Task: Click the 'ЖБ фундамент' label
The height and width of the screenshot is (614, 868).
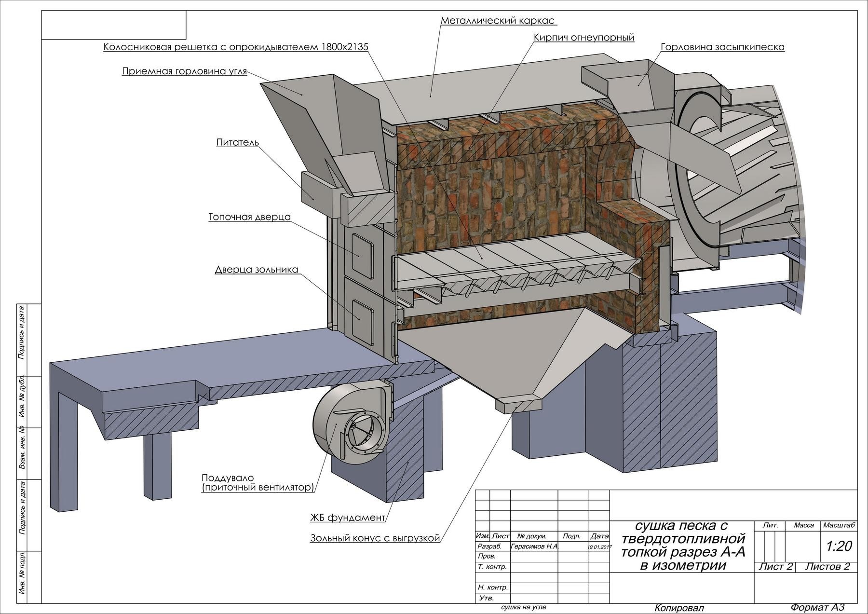Action: (347, 518)
